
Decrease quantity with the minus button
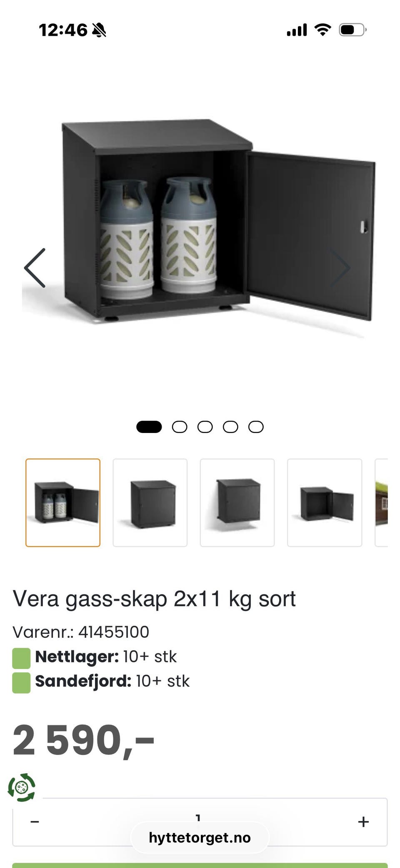click(35, 822)
